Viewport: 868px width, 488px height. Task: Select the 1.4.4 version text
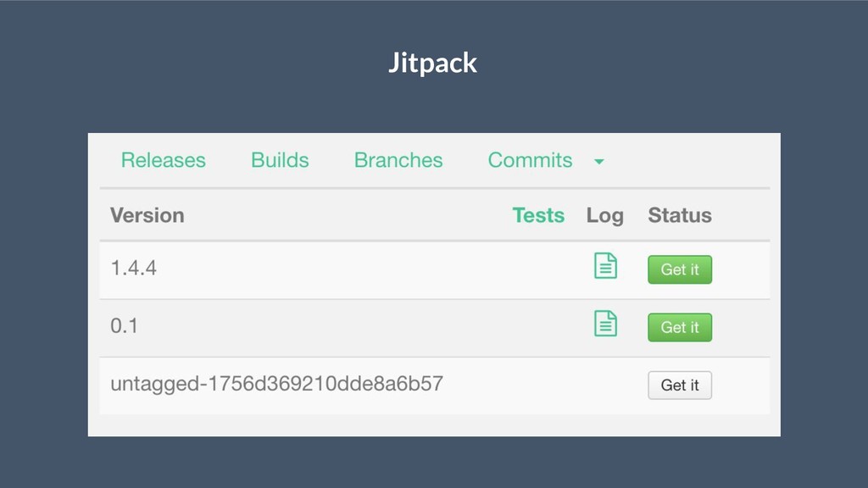pos(133,269)
